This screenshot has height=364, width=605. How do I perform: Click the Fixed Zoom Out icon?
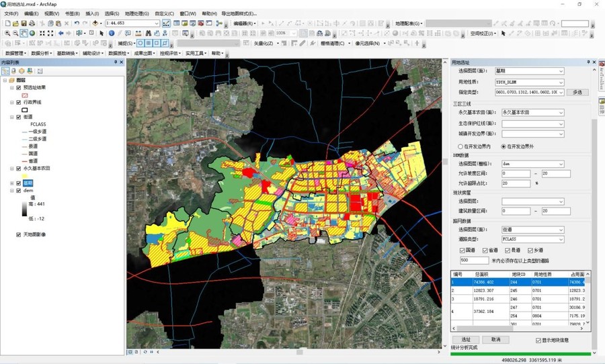point(50,33)
